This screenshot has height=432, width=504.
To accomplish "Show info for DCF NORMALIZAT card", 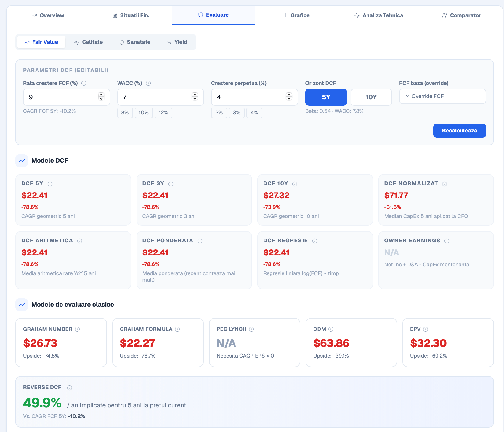I will point(444,184).
